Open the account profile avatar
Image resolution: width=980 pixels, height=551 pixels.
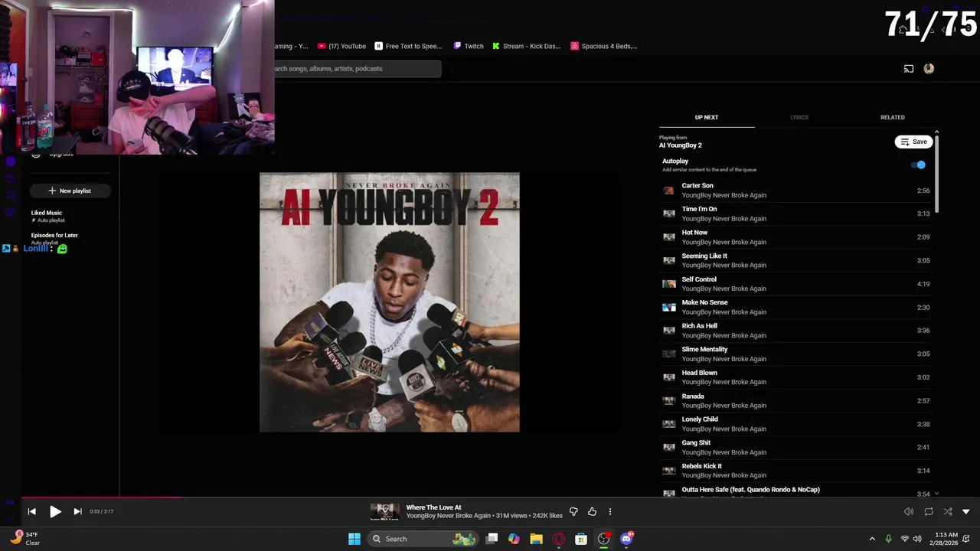[x=929, y=69]
